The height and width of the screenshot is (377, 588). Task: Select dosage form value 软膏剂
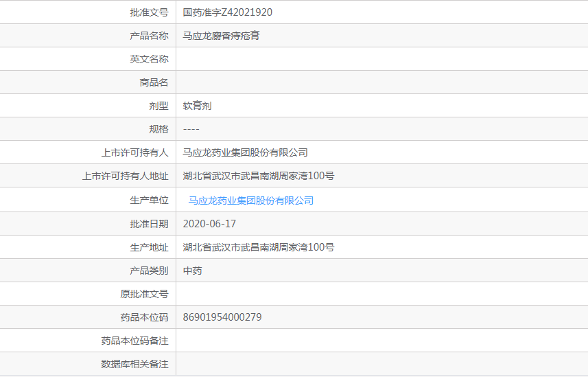click(197, 106)
